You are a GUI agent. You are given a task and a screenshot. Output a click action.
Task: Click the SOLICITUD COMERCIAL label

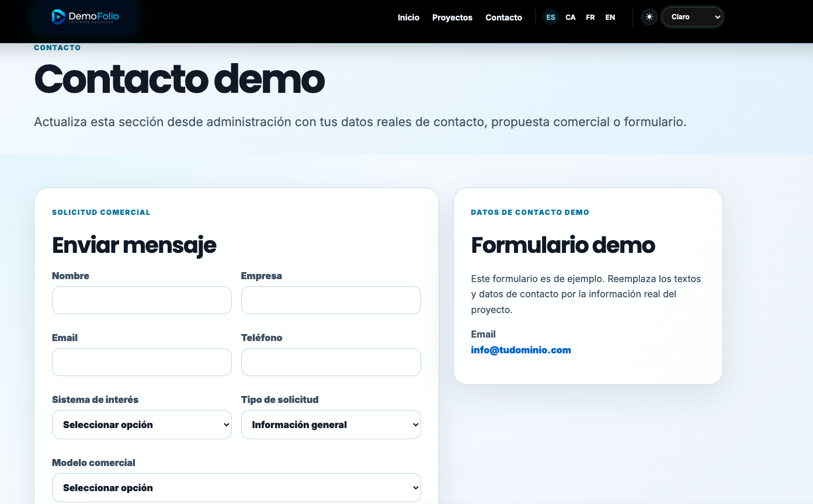pos(101,213)
